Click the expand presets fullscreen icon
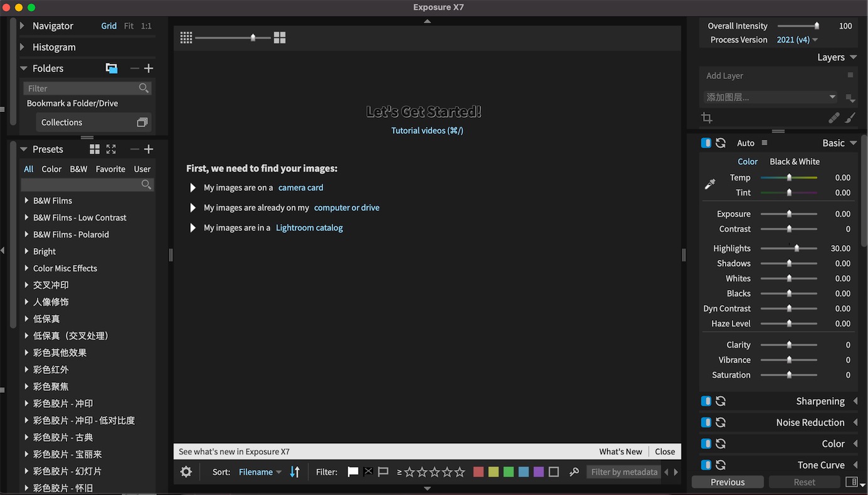 click(x=111, y=149)
